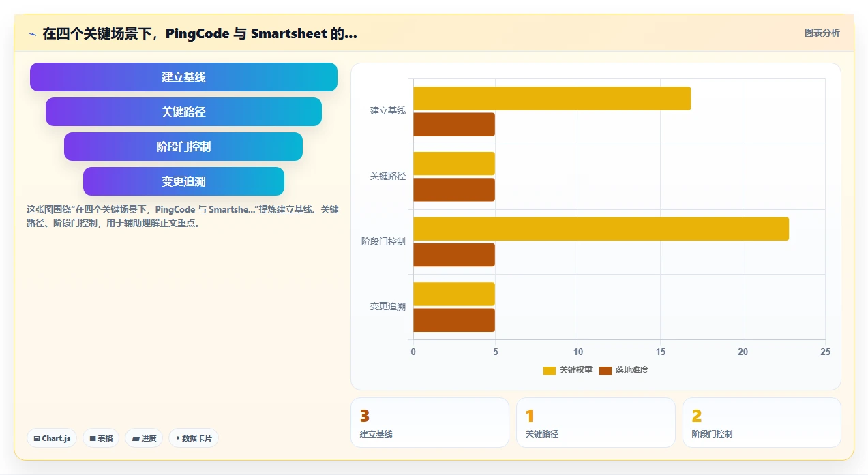The width and height of the screenshot is (868, 475).
Task: Click the brown 落地难度 bar for 阶段门控制
Action: (454, 255)
